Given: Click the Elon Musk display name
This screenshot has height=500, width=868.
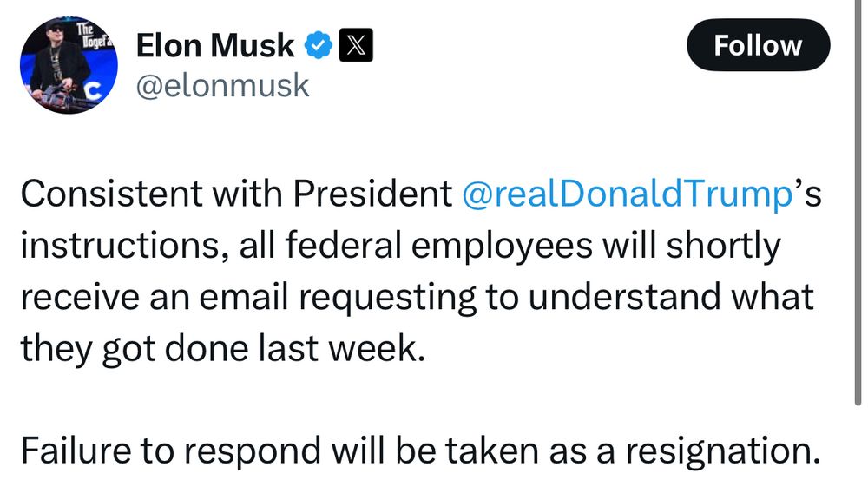Looking at the screenshot, I should [x=215, y=46].
